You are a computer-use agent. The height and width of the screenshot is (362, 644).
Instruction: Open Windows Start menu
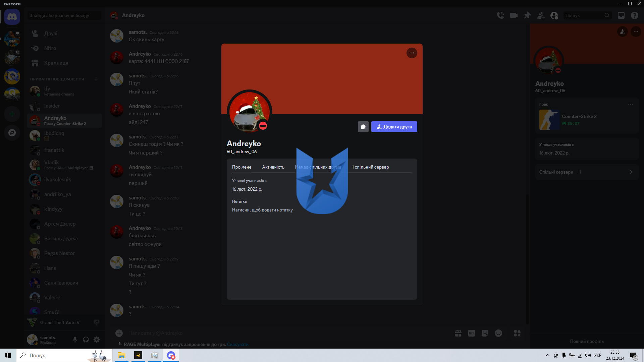pyautogui.click(x=8, y=355)
